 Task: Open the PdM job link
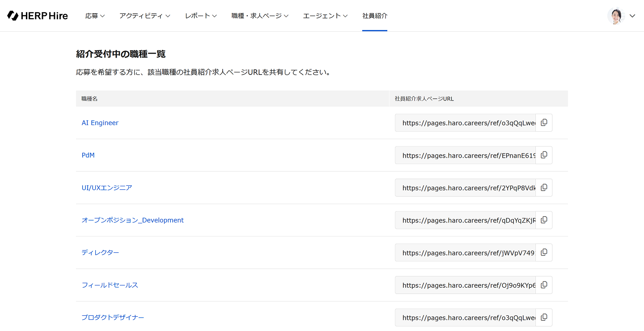point(88,155)
